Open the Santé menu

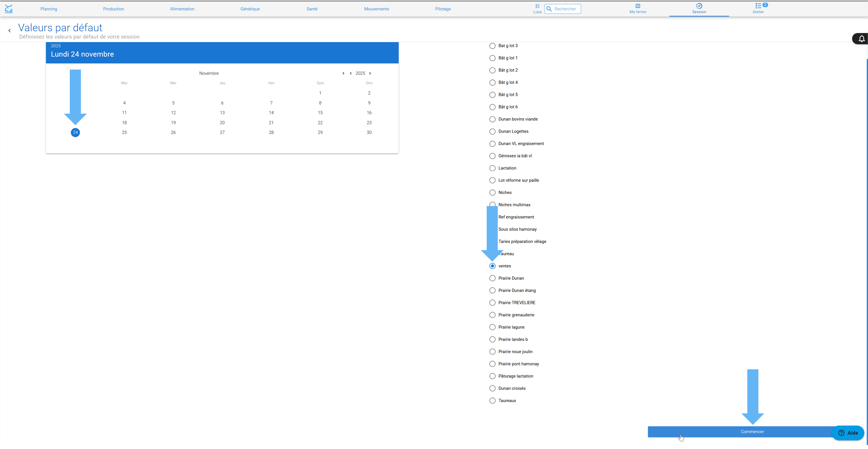[x=312, y=9]
